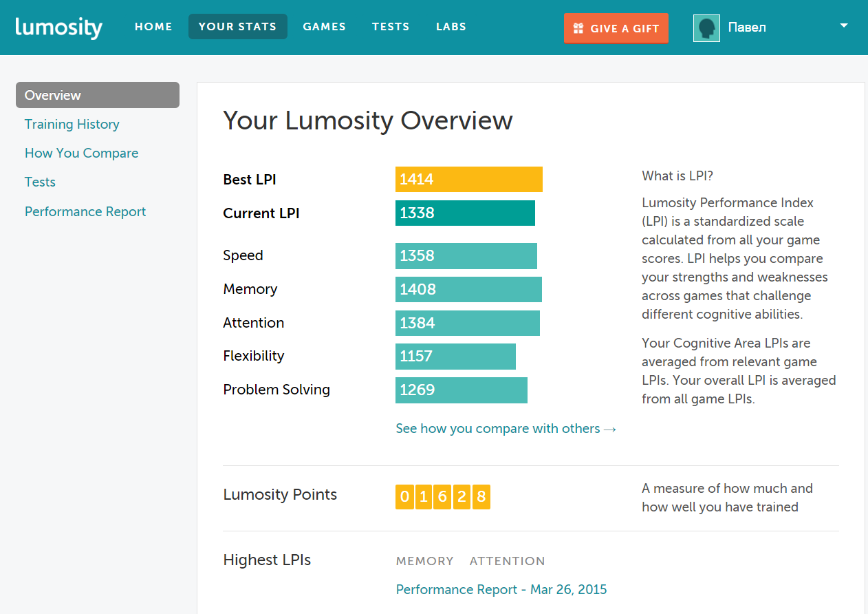Click the user avatar icon
Screen dimensions: 868x614
[706, 28]
